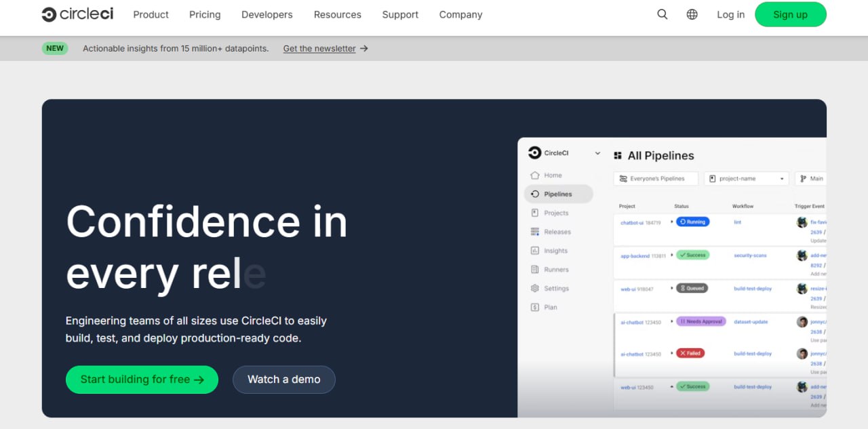Click the green NEW badge in announcement bar
This screenshot has width=868, height=429.
(x=55, y=48)
